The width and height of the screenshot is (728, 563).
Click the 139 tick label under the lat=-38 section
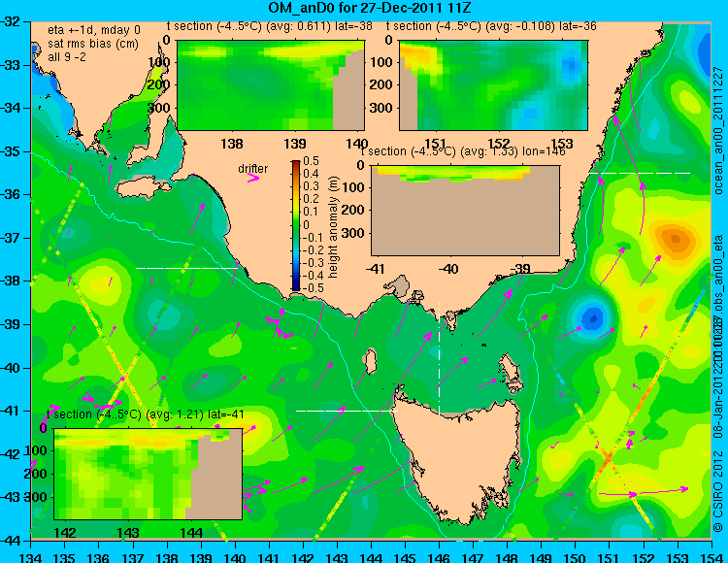(x=295, y=144)
